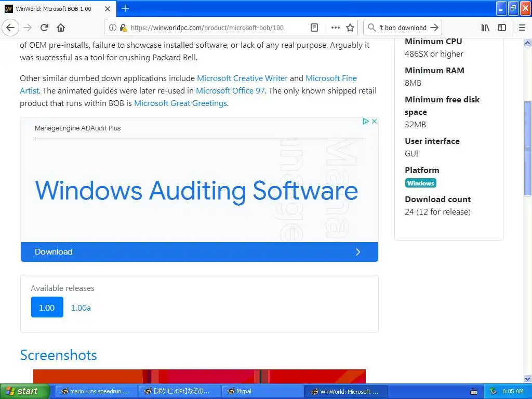Bookmark this page with the star
Screen dimensions: 532x399
(x=350, y=28)
